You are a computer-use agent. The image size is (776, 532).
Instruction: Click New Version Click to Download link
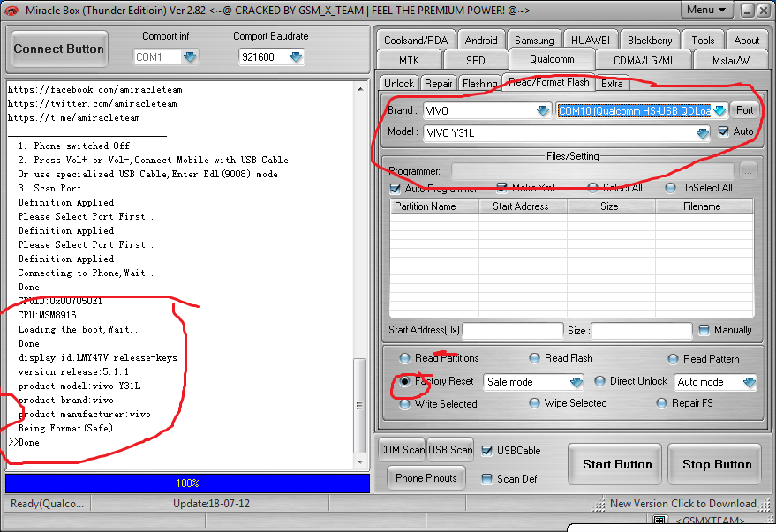[x=683, y=503]
